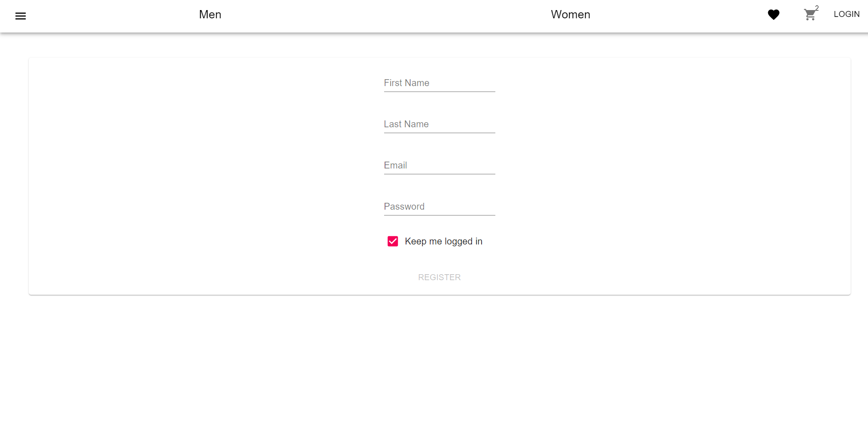Viewport: 868px width, 423px height.
Task: Open the shopping cart icon
Action: pos(810,15)
